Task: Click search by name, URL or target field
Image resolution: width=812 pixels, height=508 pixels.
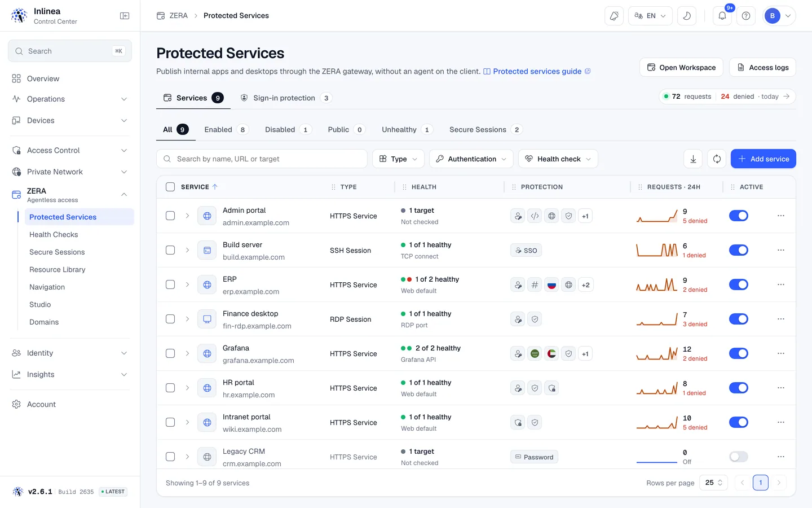Action: [x=262, y=159]
